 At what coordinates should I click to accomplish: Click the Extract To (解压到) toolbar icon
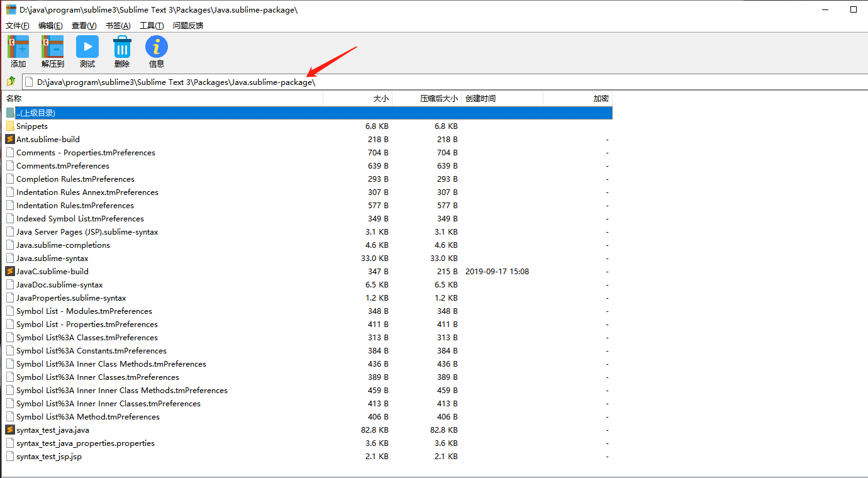click(x=53, y=47)
